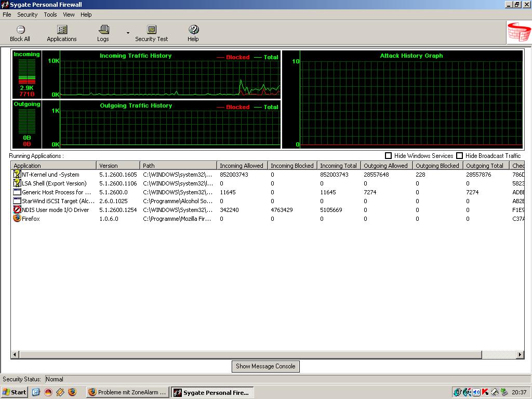Click the '852003743' Incoming Allowed value
Image resolution: width=532 pixels, height=399 pixels.
click(234, 175)
